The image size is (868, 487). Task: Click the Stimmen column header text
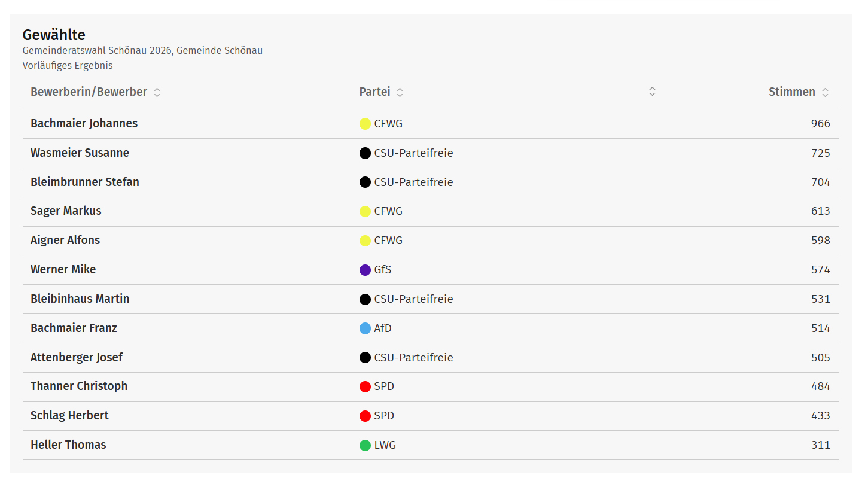[x=791, y=92]
